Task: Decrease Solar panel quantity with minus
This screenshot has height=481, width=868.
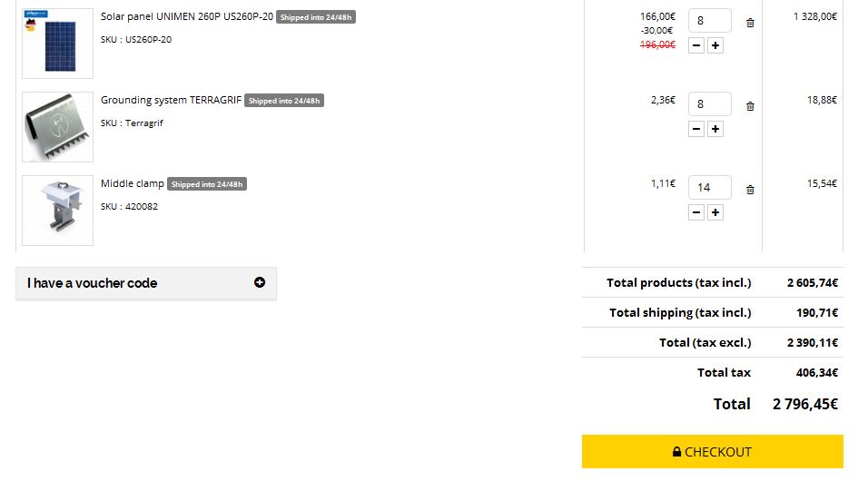Action: [x=696, y=45]
